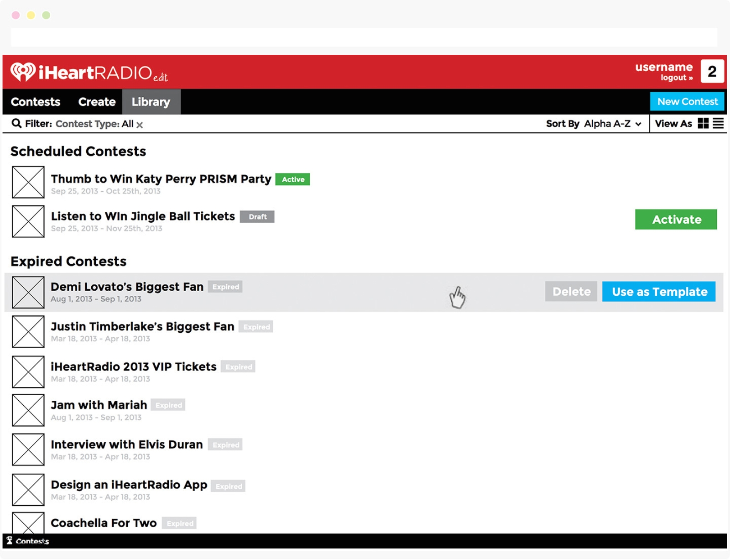The height and width of the screenshot is (560, 730).
Task: Click Expired badge beside Demi Lovato's contest
Action: click(x=225, y=287)
